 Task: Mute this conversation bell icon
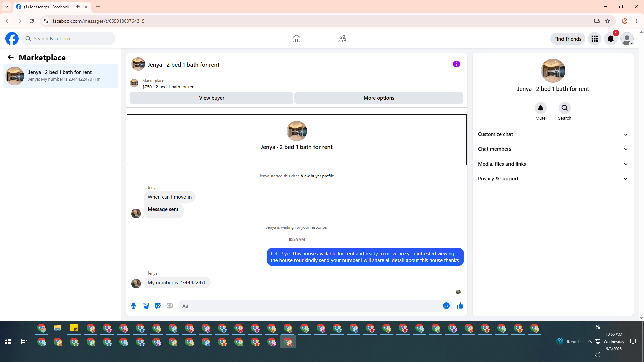point(541,108)
